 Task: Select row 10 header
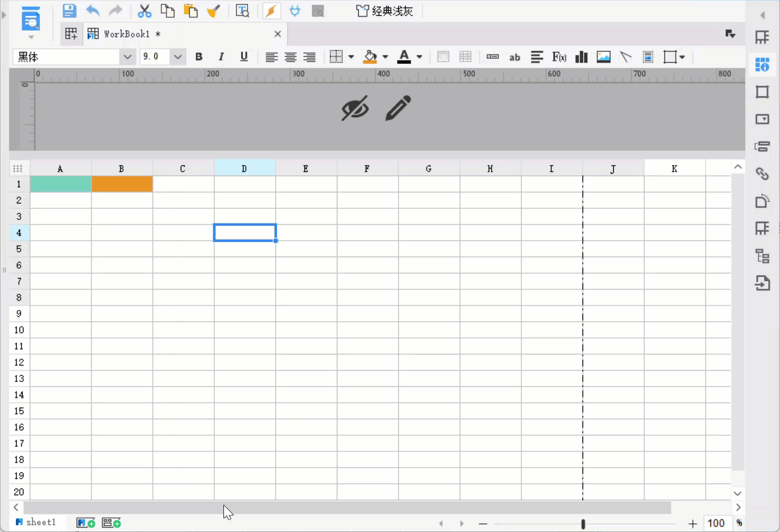19,330
